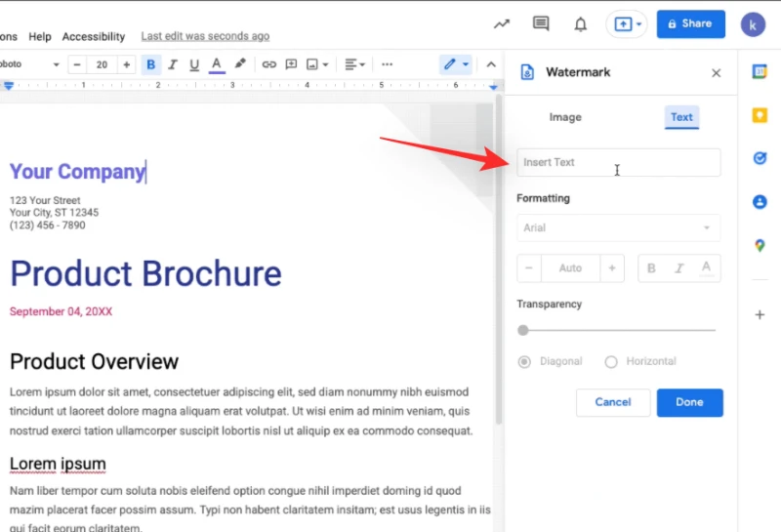This screenshot has height=532, width=781.
Task: Click the date September 04, 20XX
Action: tap(61, 311)
